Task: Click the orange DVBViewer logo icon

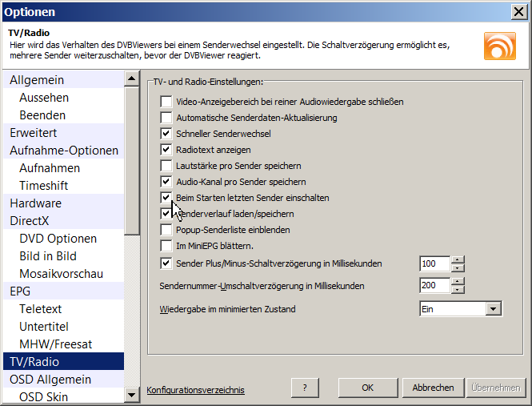Action: 499,46
